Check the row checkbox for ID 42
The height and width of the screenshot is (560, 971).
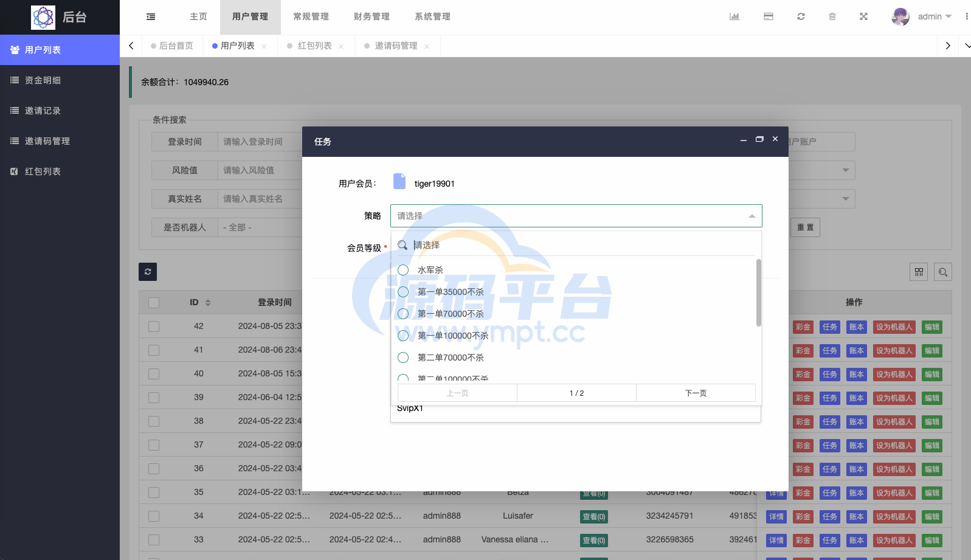(154, 327)
